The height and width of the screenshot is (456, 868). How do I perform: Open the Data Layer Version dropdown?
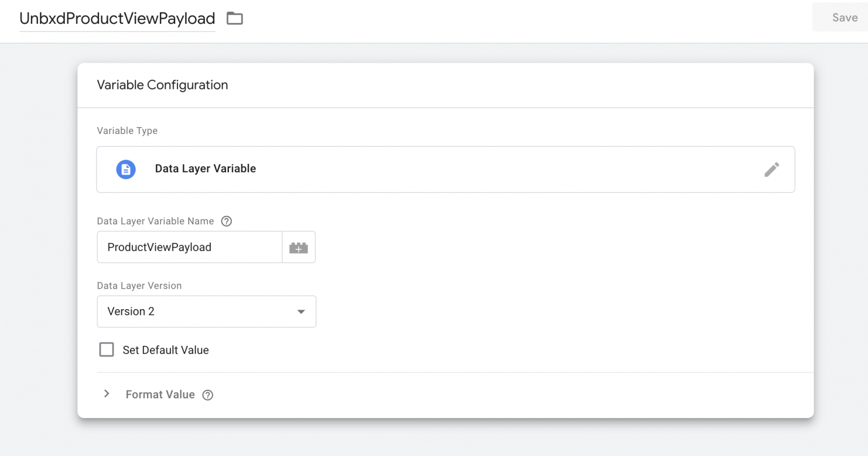pos(206,311)
